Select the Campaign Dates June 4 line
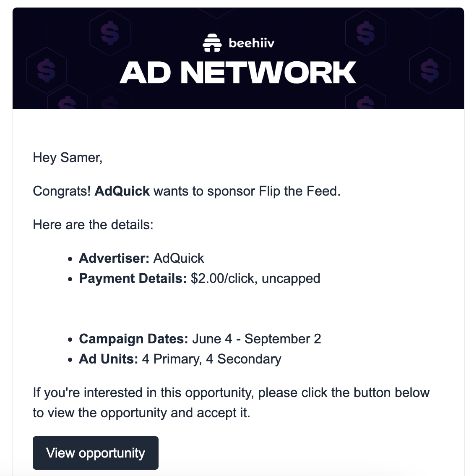The height and width of the screenshot is (476, 474). click(x=200, y=339)
